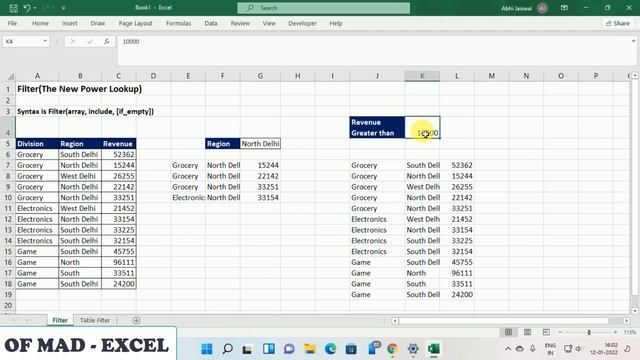Switch to Normal view icon in status bar

(509, 332)
